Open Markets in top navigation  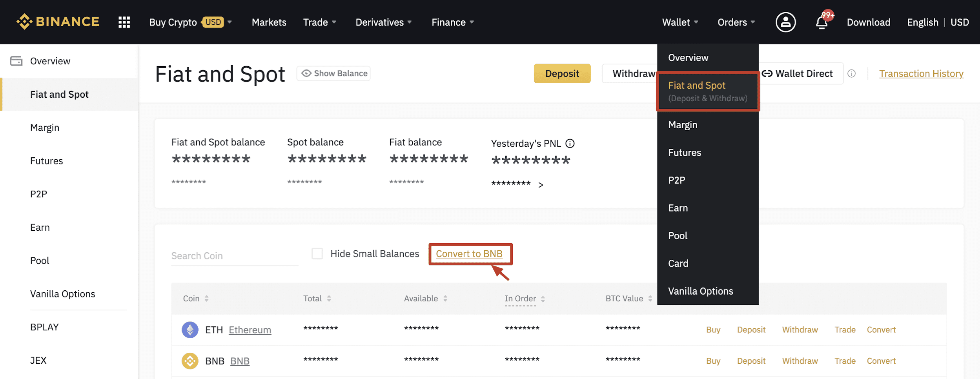click(x=269, y=22)
